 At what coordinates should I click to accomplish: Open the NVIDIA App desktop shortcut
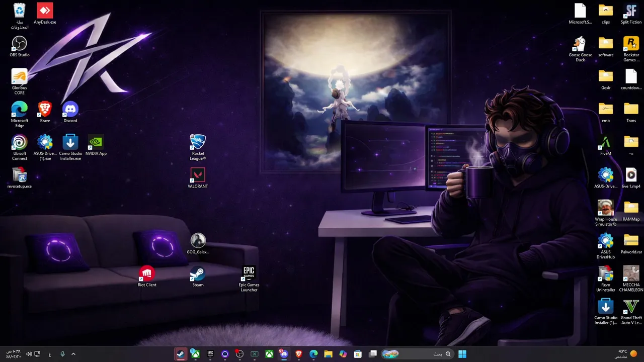(x=96, y=145)
